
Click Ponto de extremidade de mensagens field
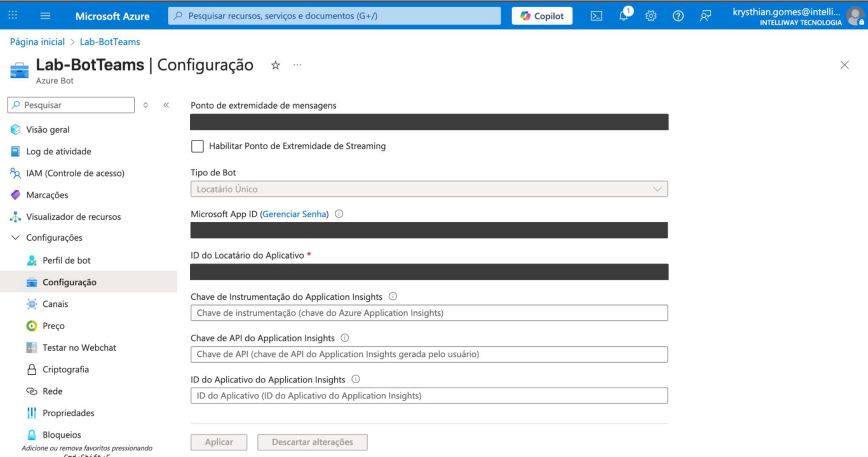point(429,122)
